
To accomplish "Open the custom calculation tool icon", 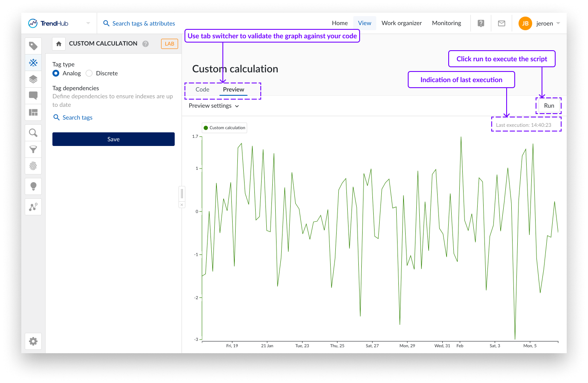I will tap(33, 63).
